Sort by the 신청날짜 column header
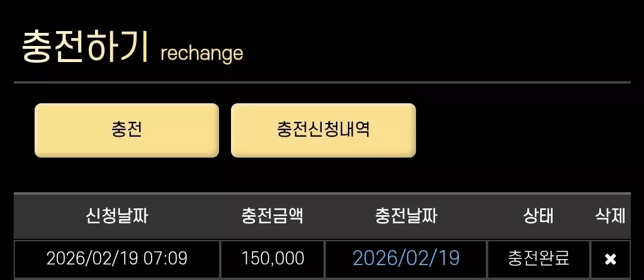 coord(117,216)
